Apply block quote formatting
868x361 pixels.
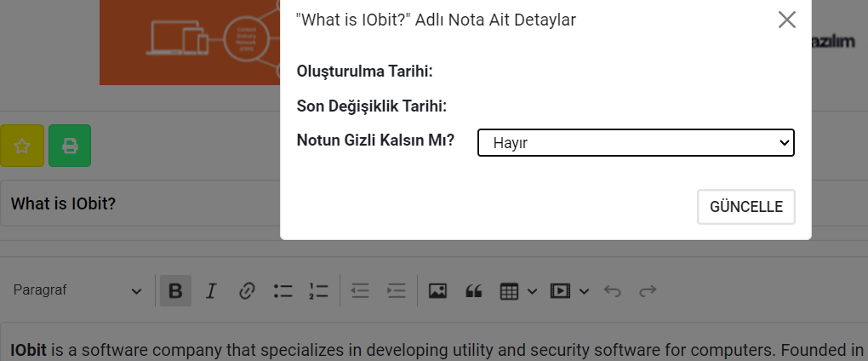(x=474, y=291)
